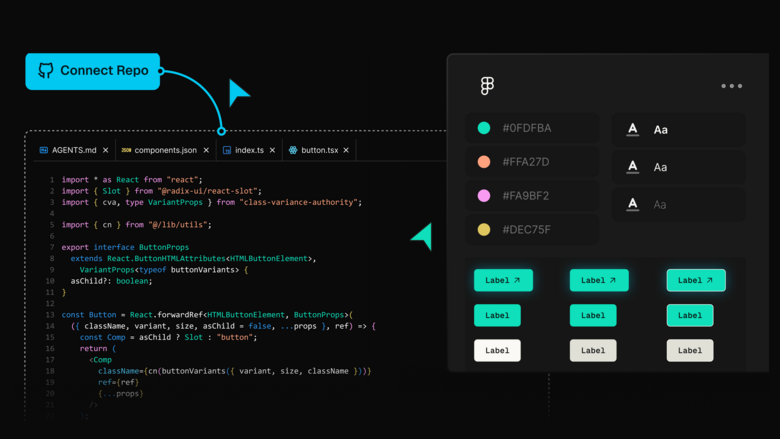Click the pure white Label button
Image resolution: width=780 pixels, height=439 pixels.
point(497,351)
